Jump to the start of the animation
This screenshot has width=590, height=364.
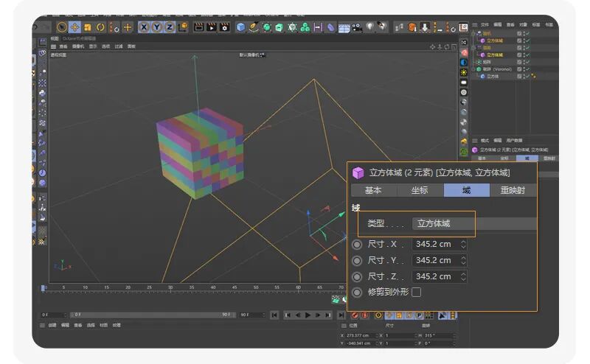[x=274, y=315]
